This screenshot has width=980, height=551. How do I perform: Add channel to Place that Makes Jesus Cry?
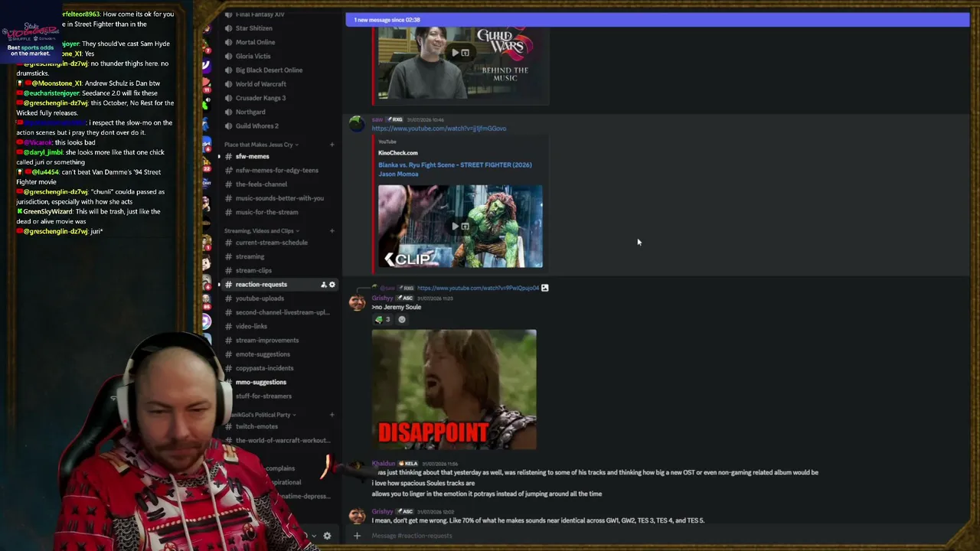pyautogui.click(x=332, y=145)
